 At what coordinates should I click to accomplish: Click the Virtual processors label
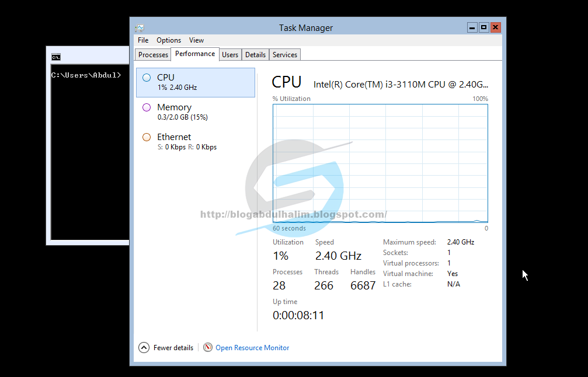410,263
